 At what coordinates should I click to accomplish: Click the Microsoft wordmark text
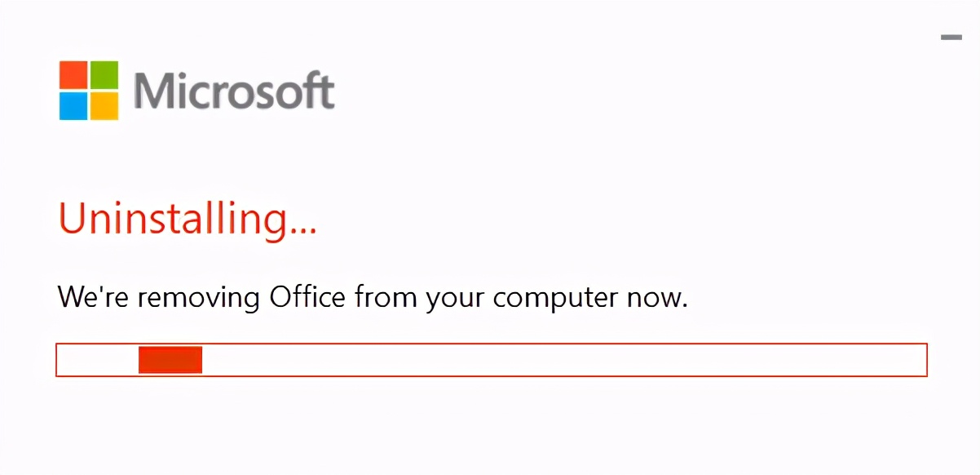coord(235,91)
